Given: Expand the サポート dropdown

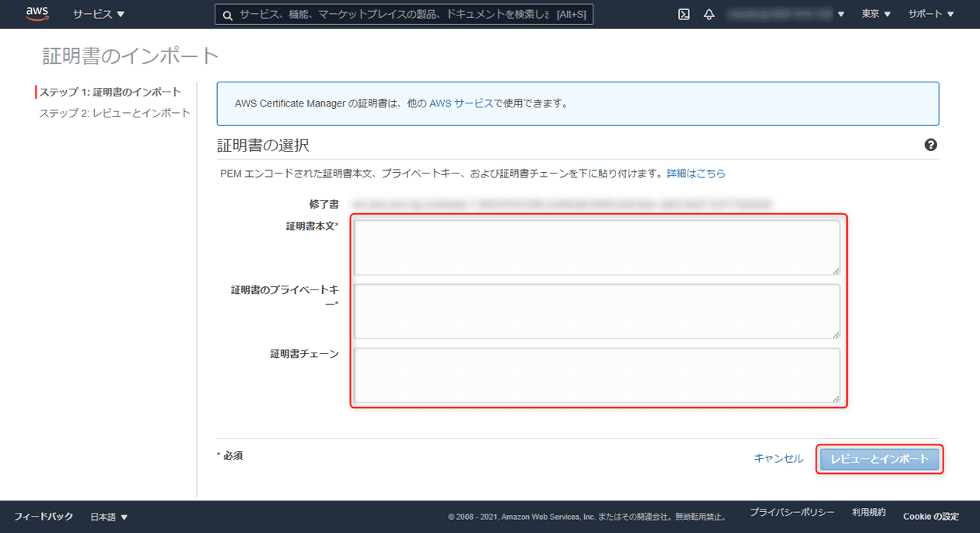Looking at the screenshot, I should tap(930, 13).
